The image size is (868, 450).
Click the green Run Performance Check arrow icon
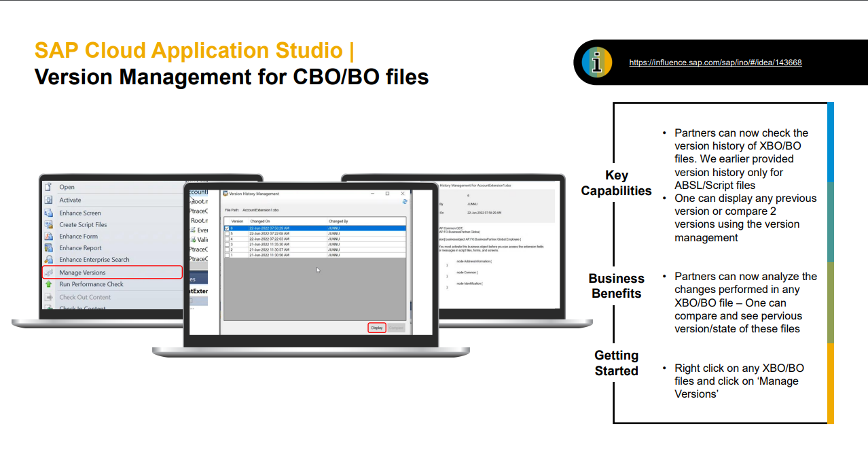coord(48,284)
